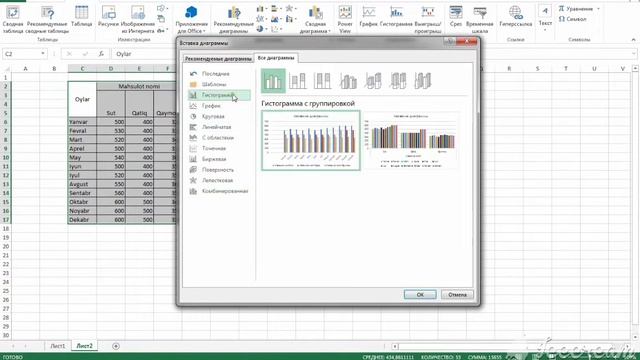640x360 pixels.
Task: Select 3-D clustered column subtype
Action: coord(348,81)
